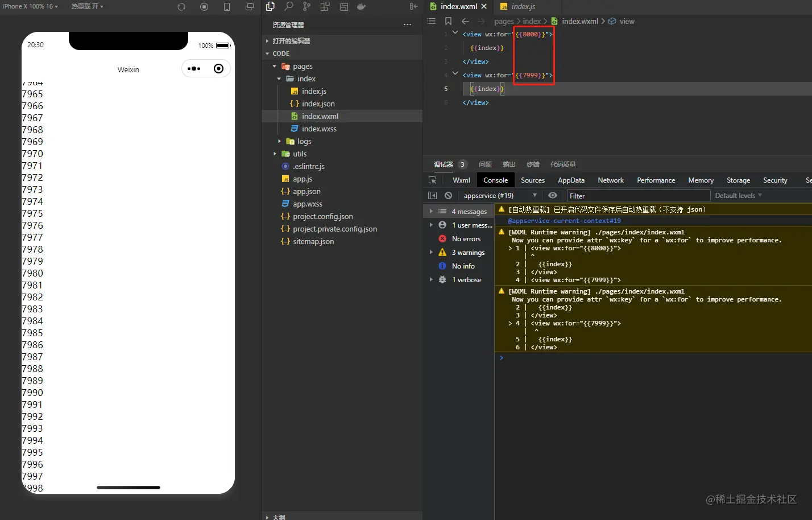Close the index.wxml editor tab

tap(484, 6)
